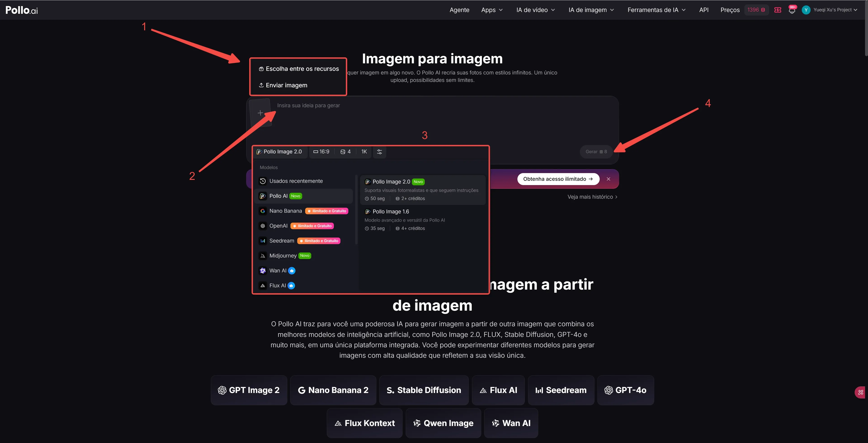Click the Ilimitado e Gratuito badge beside OpenAI

coord(312,226)
